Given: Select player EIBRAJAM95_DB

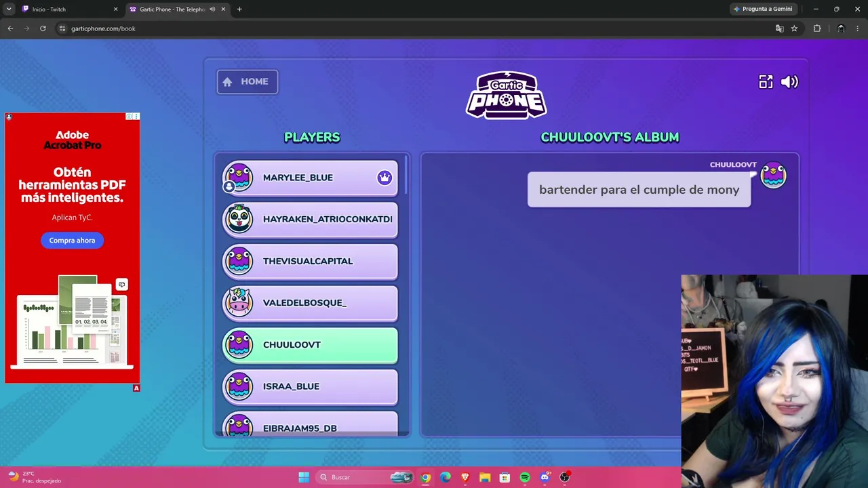Looking at the screenshot, I should pyautogui.click(x=310, y=424).
